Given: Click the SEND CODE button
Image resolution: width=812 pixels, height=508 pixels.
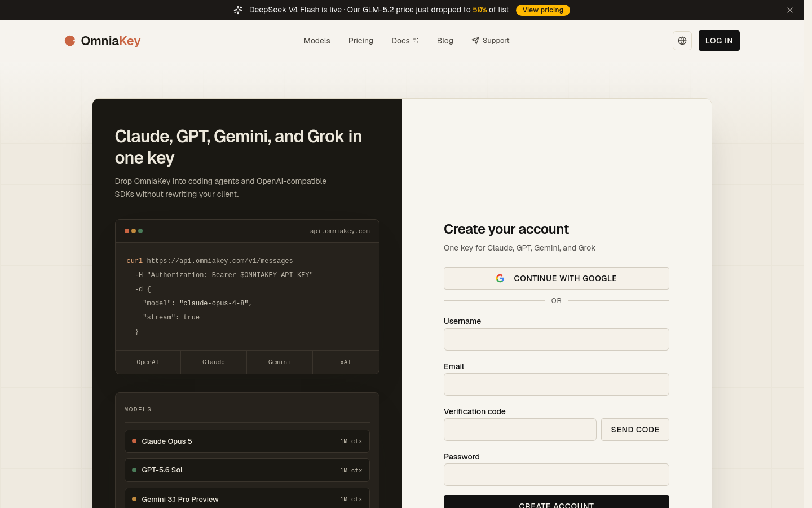Looking at the screenshot, I should [x=635, y=430].
